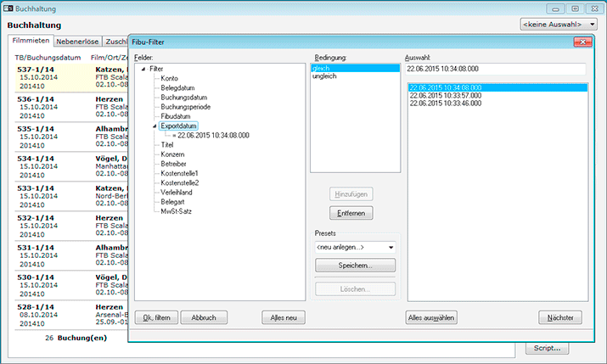Open the Script button
The height and width of the screenshot is (364, 607).
547,347
